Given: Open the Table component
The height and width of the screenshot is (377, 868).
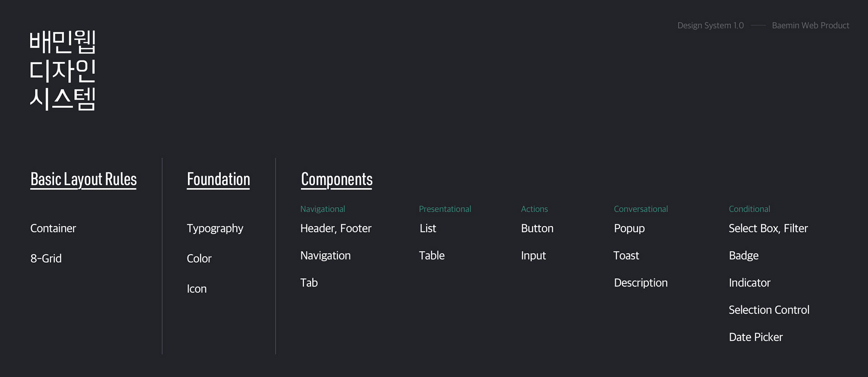Looking at the screenshot, I should [x=432, y=256].
